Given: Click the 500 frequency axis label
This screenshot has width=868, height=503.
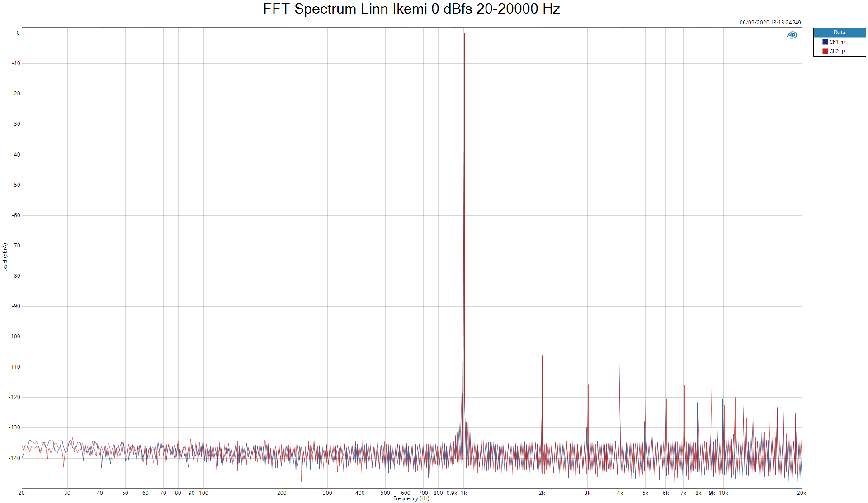Looking at the screenshot, I should point(385,493).
